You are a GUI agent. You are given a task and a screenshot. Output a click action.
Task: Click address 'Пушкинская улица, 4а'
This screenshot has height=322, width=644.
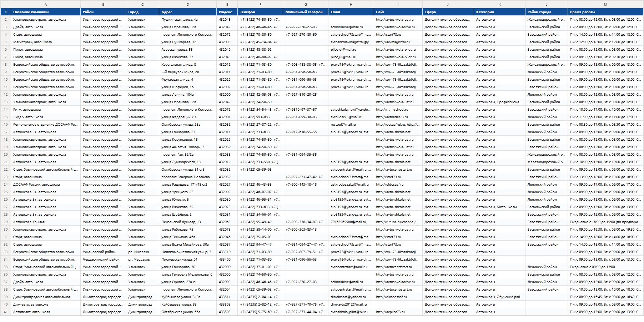click(x=188, y=20)
